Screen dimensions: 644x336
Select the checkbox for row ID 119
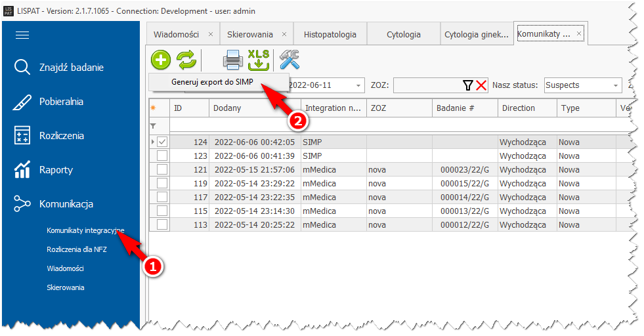coord(162,183)
